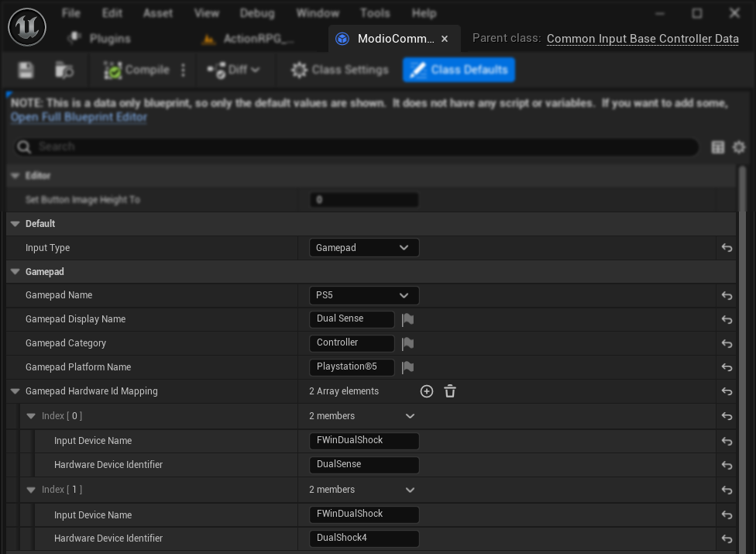Reset DualShock4 Hardware Device Identifier
The image size is (756, 554).
point(727,539)
